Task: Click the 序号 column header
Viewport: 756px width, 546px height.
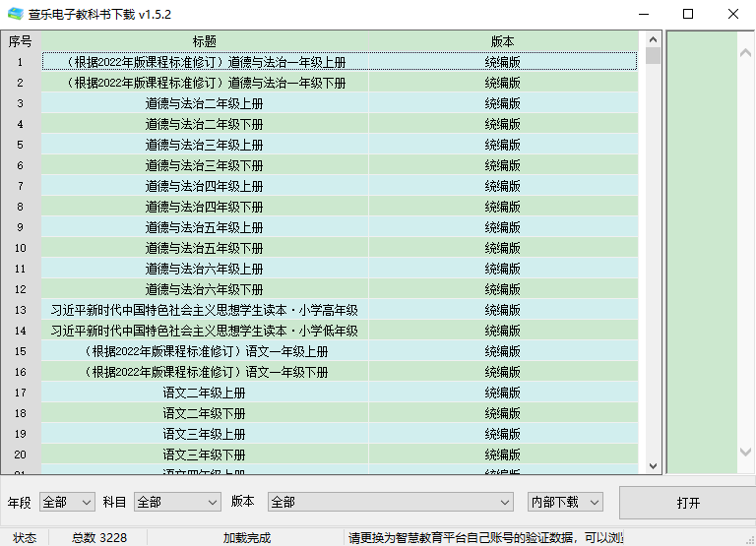Action: pos(21,41)
